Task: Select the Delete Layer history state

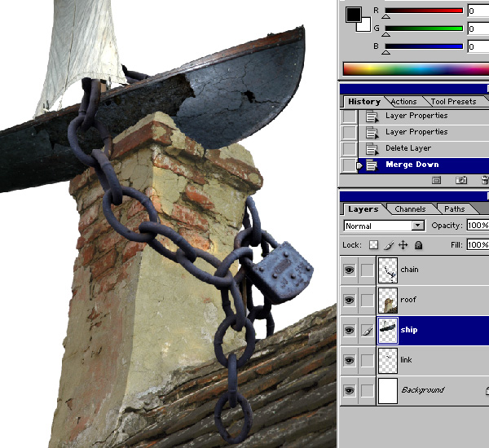Action: click(424, 148)
